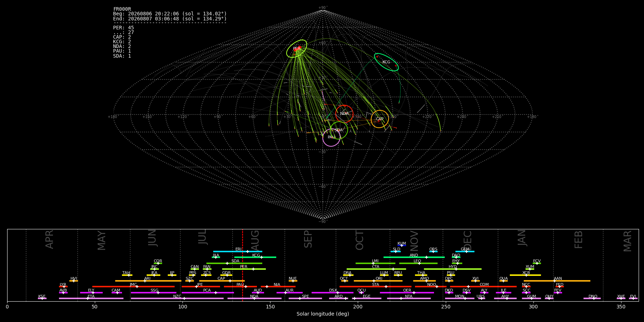644x322 pixels.
Task: Click the red NDA radiant circle
Action: pos(344,114)
